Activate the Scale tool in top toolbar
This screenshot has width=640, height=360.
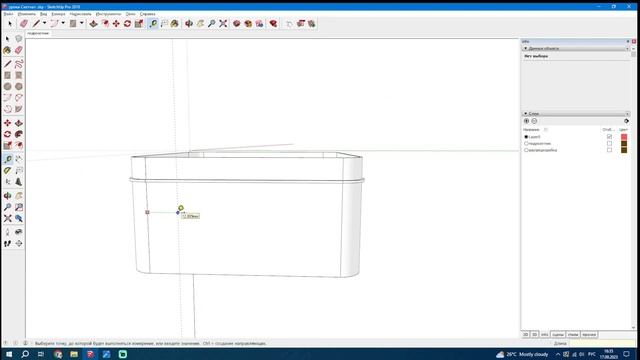[x=139, y=24]
